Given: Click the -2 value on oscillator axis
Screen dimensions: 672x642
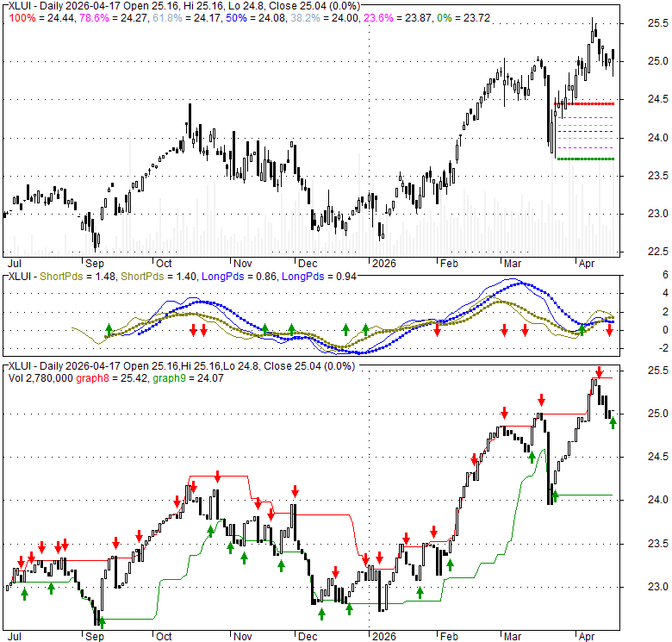Looking at the screenshot, I should click(663, 348).
